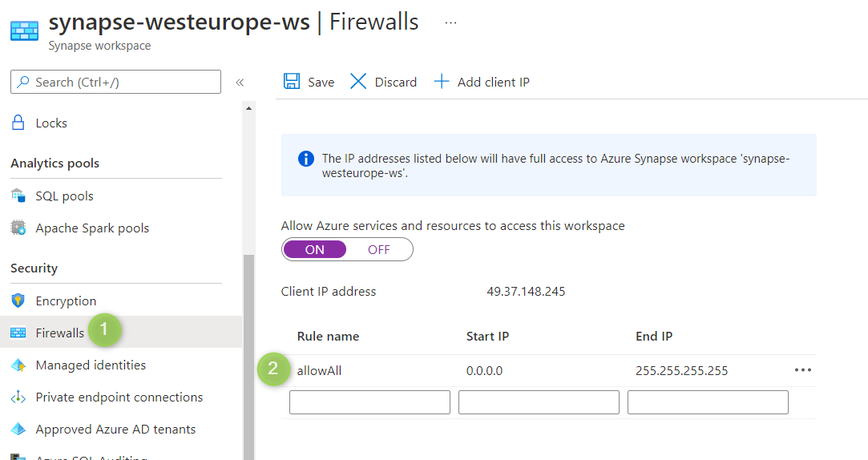
Task: Click the Managed identities icon
Action: point(18,365)
